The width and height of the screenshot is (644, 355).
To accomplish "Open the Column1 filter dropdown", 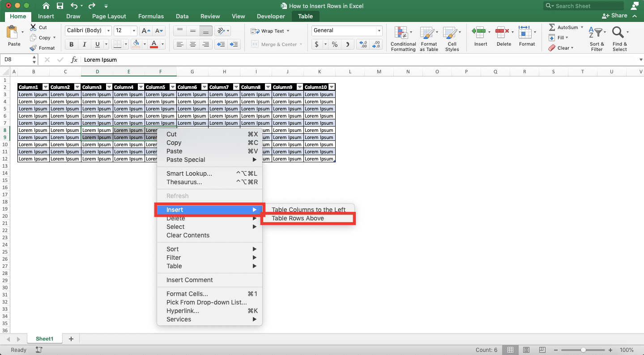I will pos(45,87).
